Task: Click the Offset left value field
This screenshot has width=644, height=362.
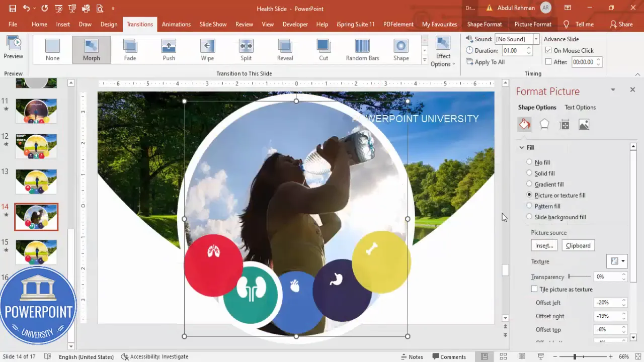Action: pos(607,302)
